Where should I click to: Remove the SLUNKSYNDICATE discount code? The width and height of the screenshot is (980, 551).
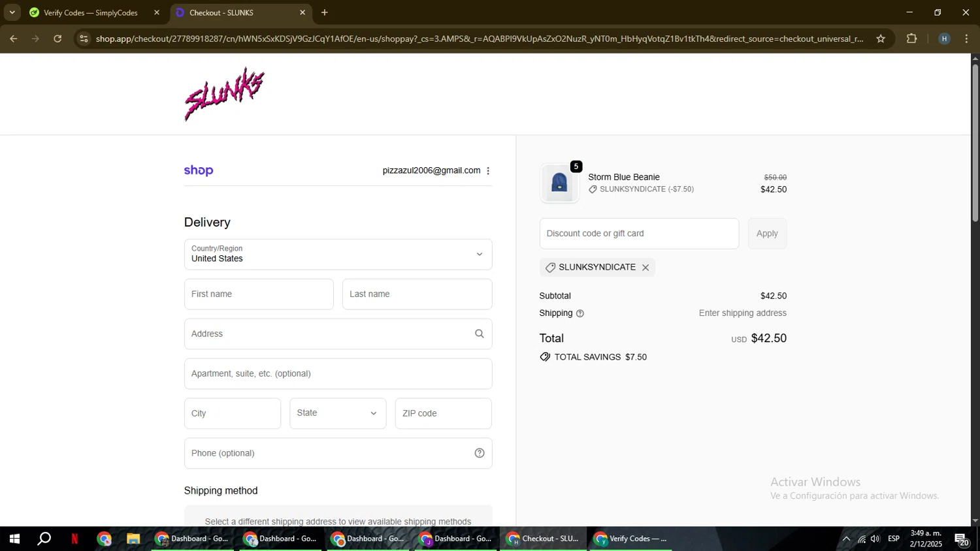(x=645, y=268)
